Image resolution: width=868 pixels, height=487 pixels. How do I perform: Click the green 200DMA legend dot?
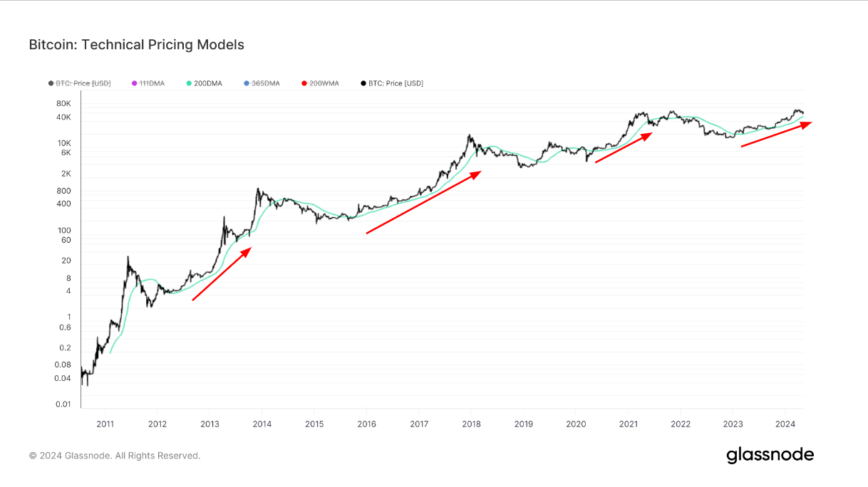pyautogui.click(x=189, y=83)
